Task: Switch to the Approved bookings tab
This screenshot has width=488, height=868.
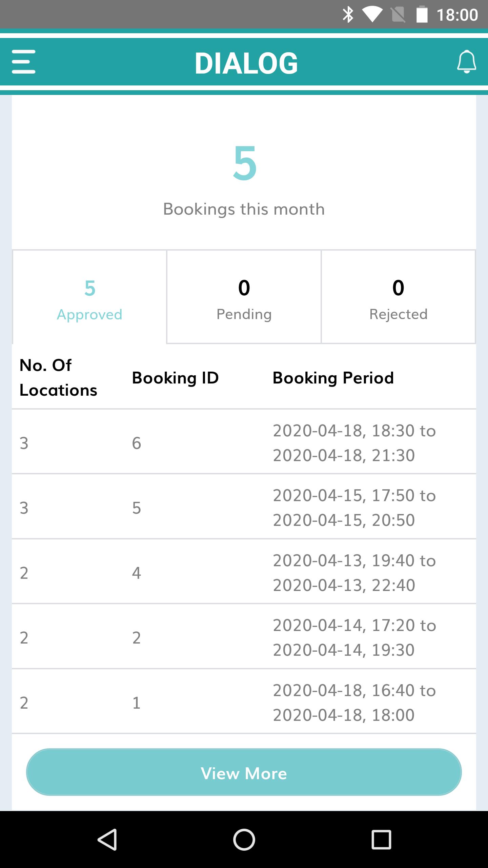Action: pos(89,297)
